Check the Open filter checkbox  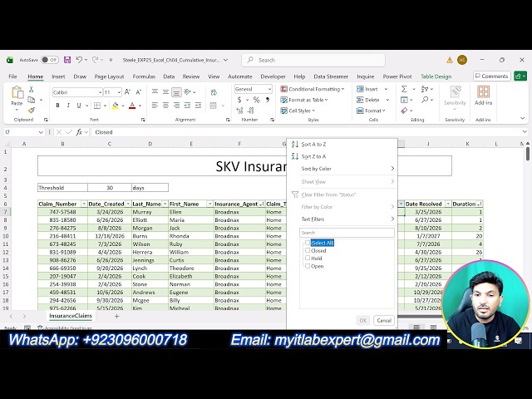[308, 266]
